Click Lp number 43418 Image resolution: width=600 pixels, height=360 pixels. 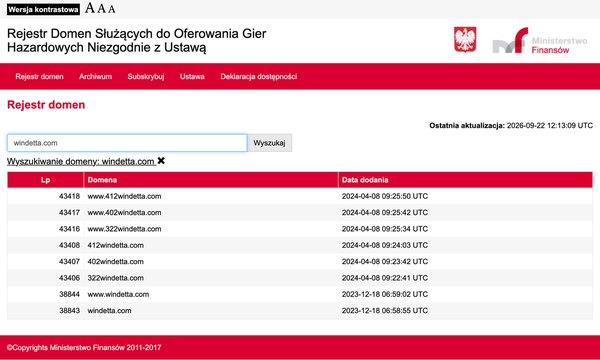[69, 196]
